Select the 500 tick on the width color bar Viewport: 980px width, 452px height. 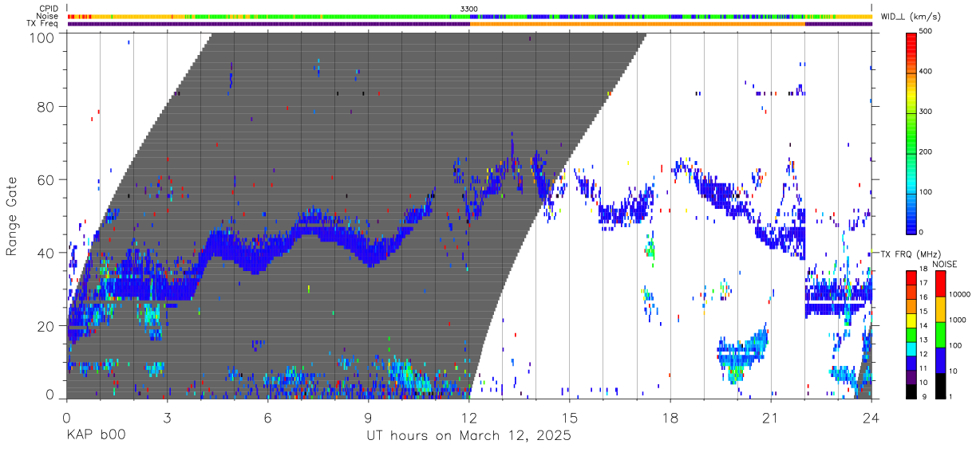[x=927, y=32]
